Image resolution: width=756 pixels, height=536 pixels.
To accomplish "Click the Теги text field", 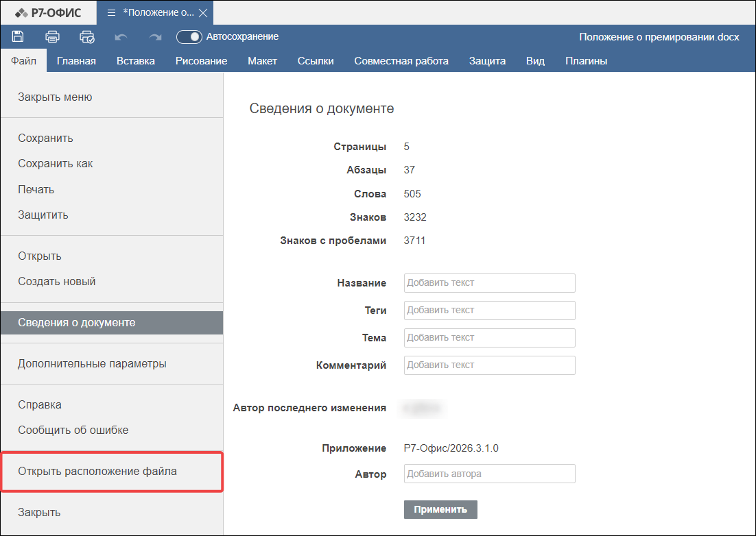I will [489, 310].
